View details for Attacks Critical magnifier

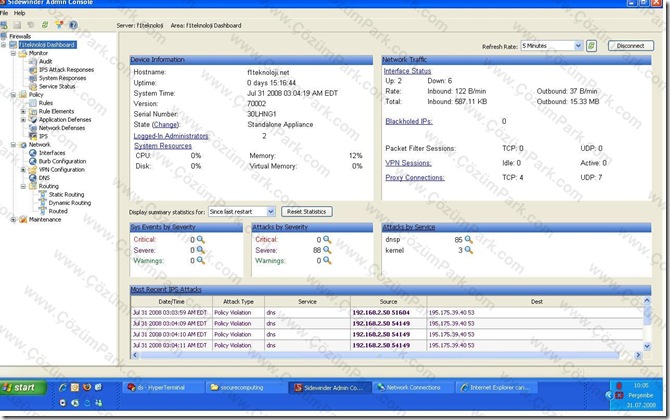pyautogui.click(x=327, y=239)
